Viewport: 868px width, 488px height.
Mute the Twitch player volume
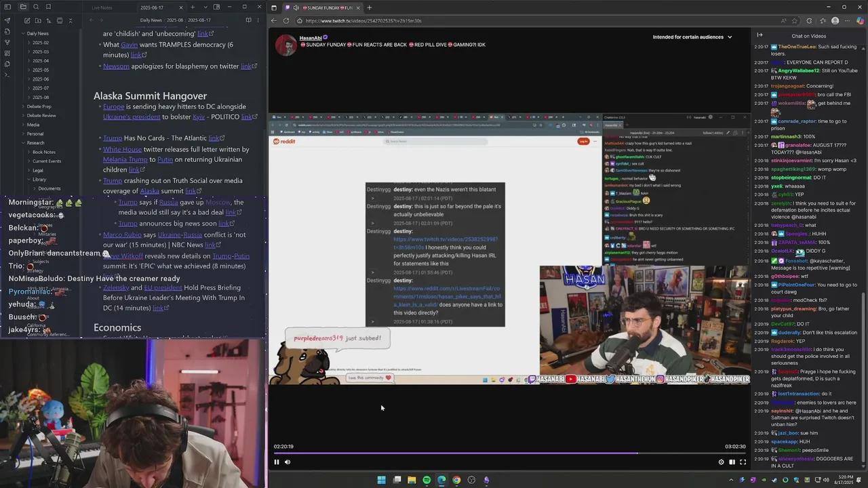point(288,462)
